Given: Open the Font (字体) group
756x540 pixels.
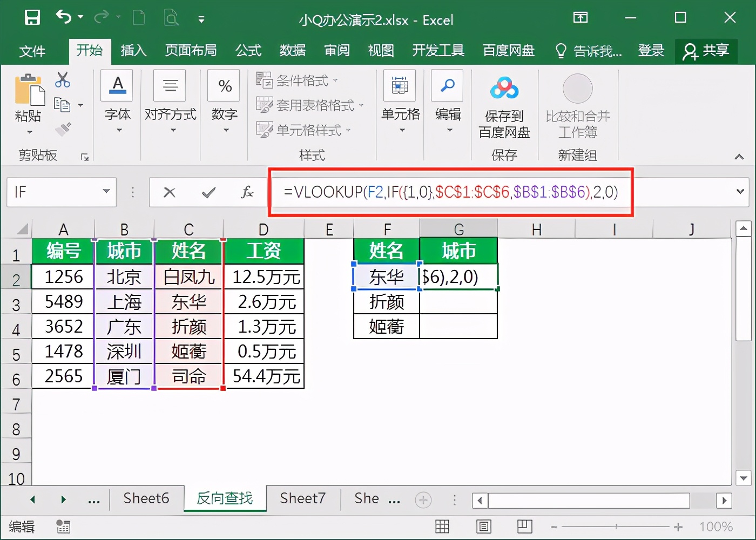Looking at the screenshot, I should click(118, 102).
